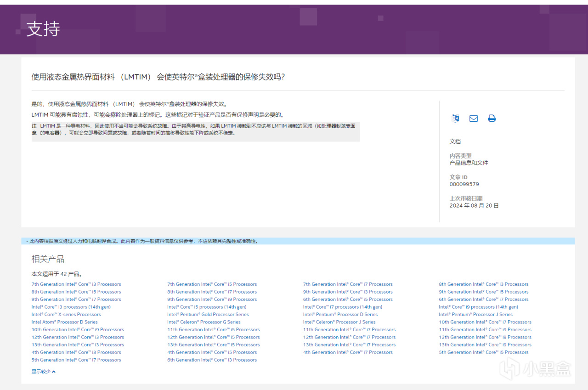This screenshot has height=390, width=588.
Task: Click the print article icon
Action: point(492,119)
